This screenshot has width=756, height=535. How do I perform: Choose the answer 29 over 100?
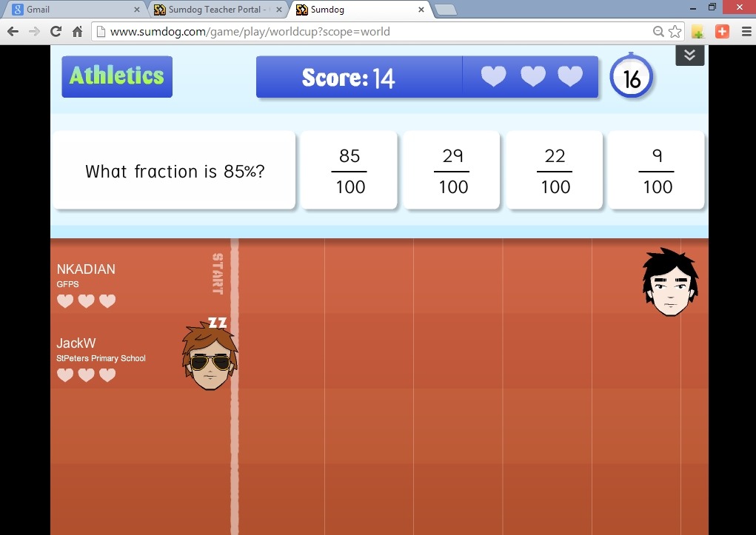[452, 171]
